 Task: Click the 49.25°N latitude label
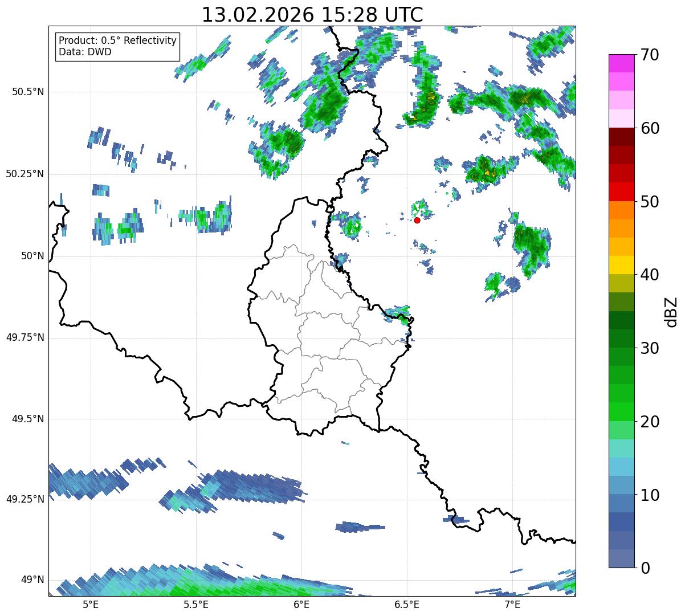[25, 499]
